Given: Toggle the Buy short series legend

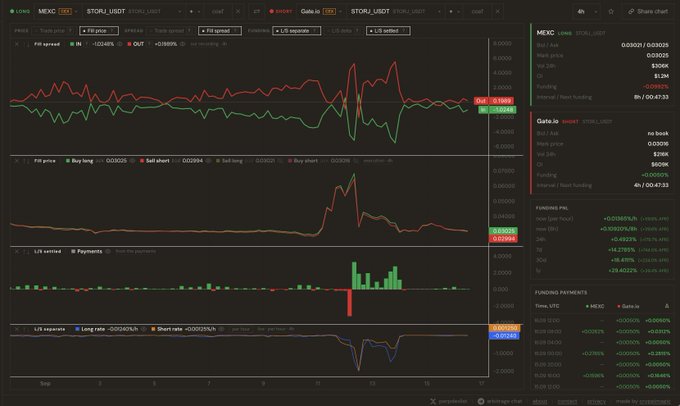Looking at the screenshot, I should 303,161.
